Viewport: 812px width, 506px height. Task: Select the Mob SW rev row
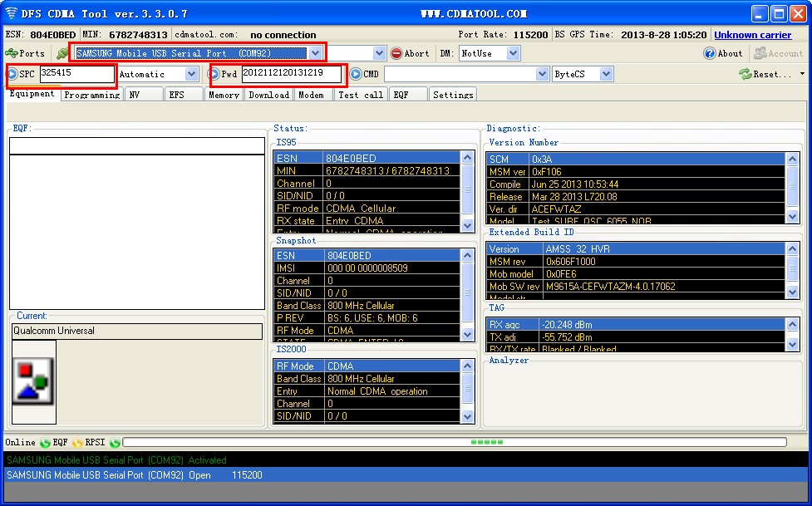tap(636, 286)
